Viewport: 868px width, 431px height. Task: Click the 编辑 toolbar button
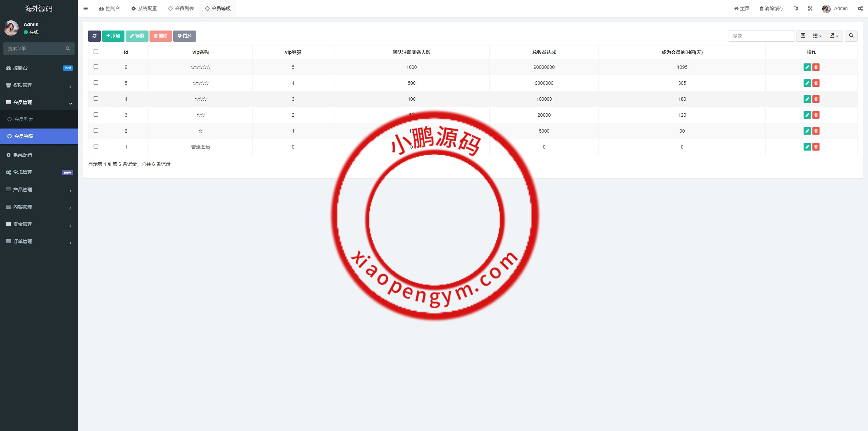tap(137, 36)
